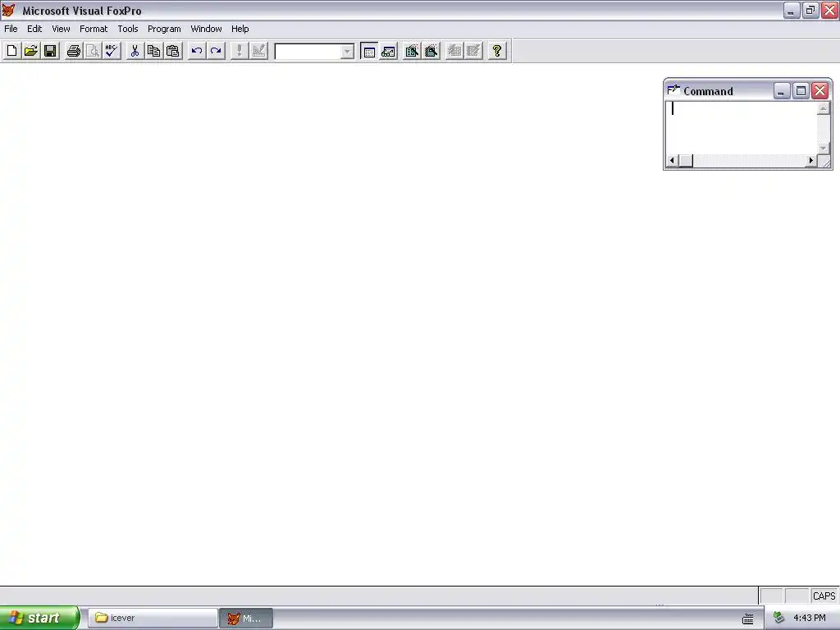Expand the Databases dropdown in toolbar

(x=347, y=52)
